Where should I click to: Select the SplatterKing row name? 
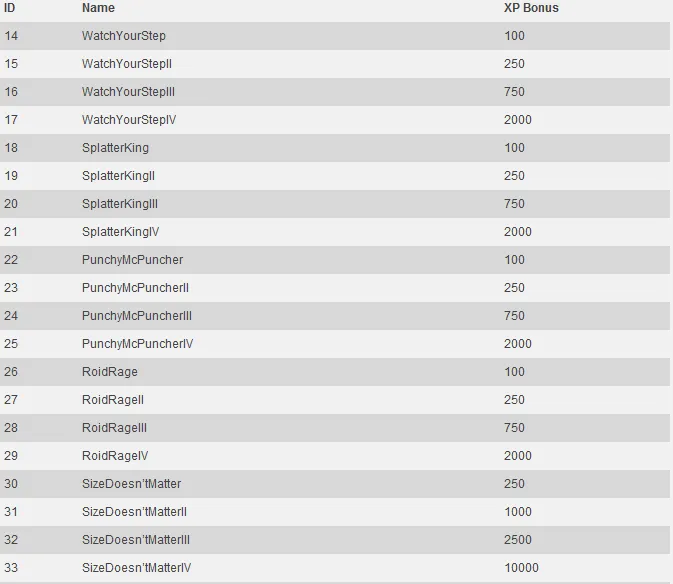click(115, 148)
